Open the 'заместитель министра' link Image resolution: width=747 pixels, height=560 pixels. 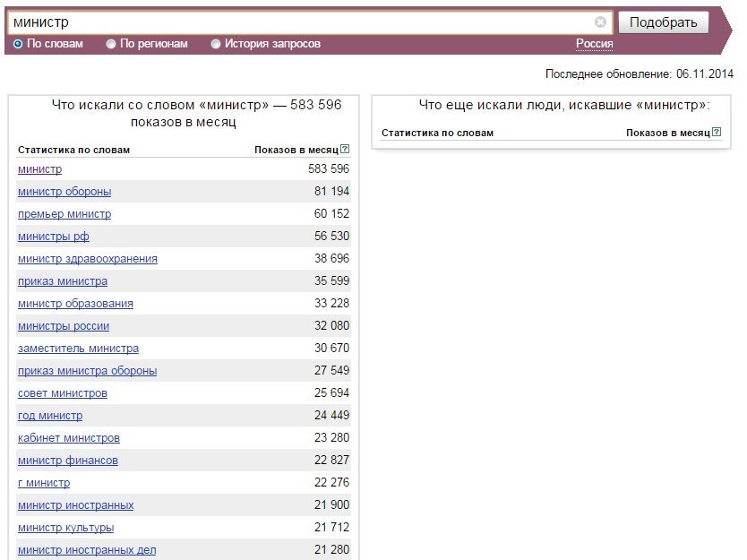tap(79, 349)
